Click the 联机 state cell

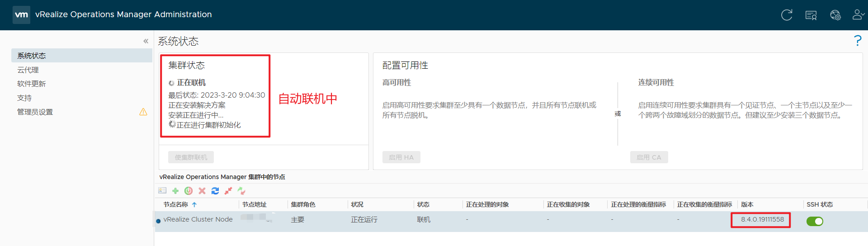pyautogui.click(x=424, y=219)
